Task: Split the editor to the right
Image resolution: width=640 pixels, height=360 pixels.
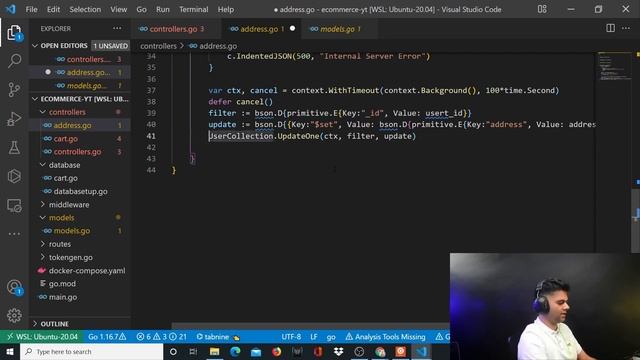Action: 610,28
